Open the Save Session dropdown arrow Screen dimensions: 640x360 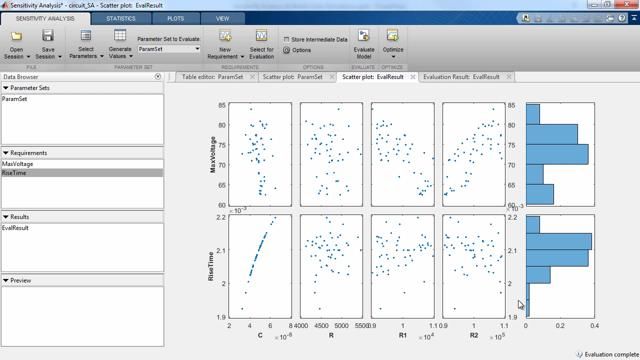click(60, 57)
